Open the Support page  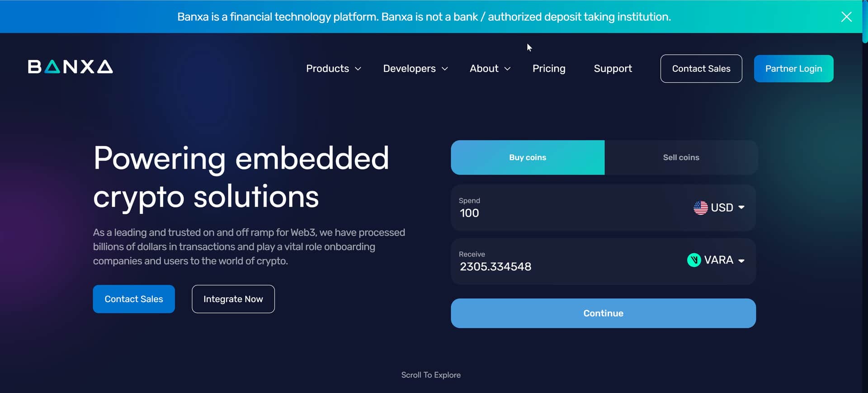coord(613,69)
